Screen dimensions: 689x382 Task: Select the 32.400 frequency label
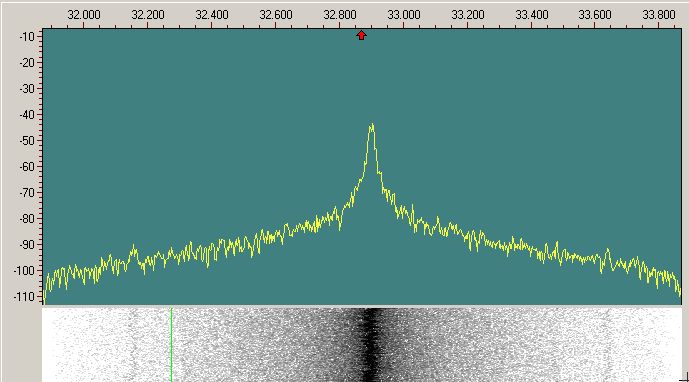(212, 15)
